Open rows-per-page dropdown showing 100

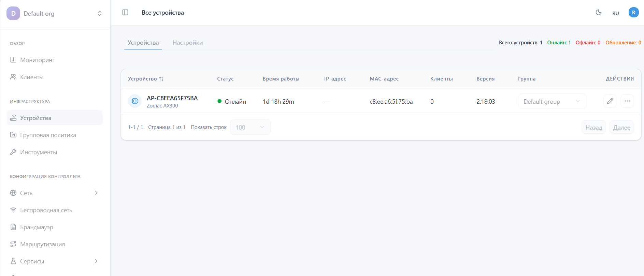tap(250, 127)
